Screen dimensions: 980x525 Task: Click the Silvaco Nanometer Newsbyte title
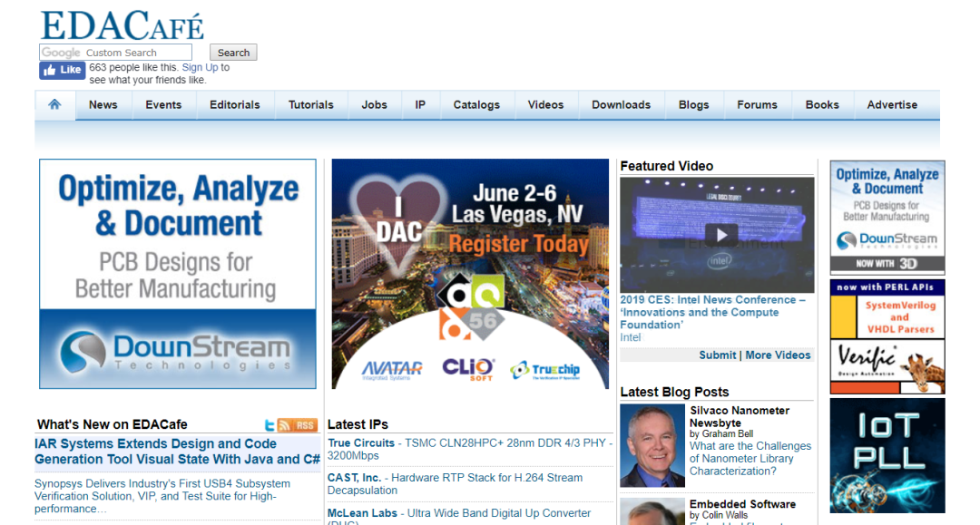[740, 416]
